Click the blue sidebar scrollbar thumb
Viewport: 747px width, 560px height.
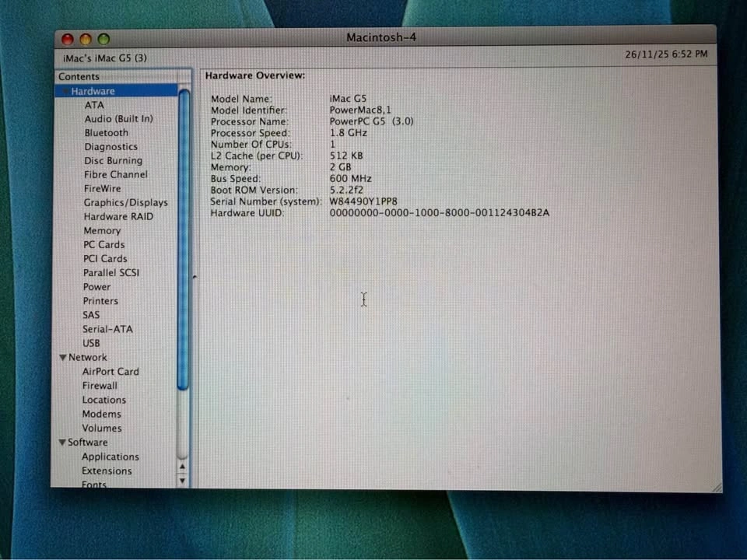(x=184, y=240)
